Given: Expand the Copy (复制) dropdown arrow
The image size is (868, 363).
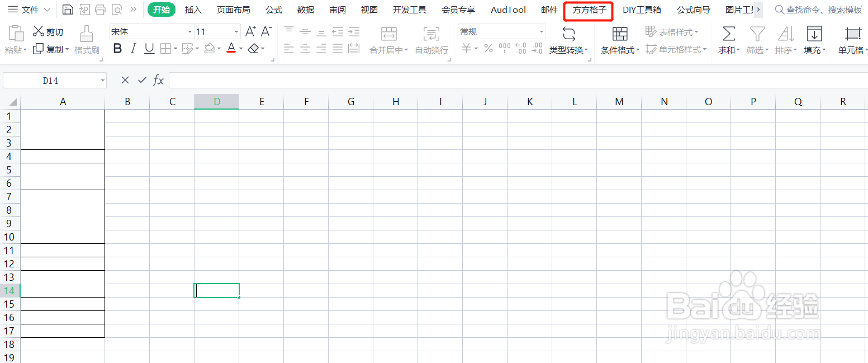Looking at the screenshot, I should click(67, 49).
